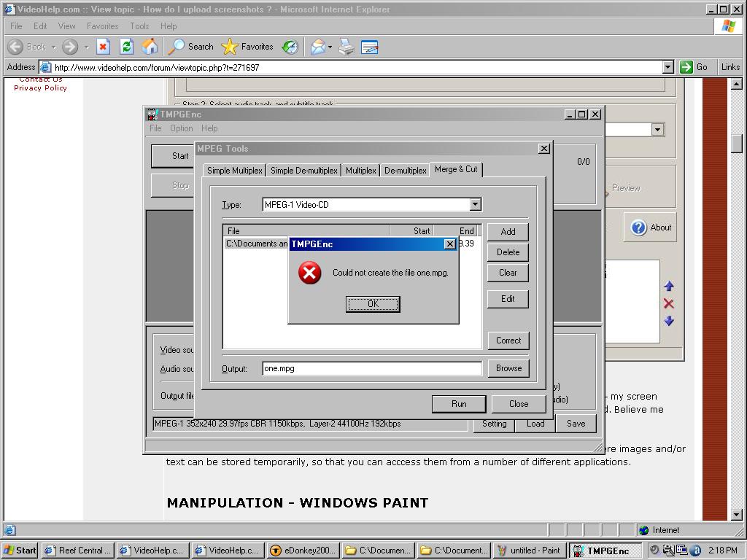Click the IE Forward arrow icon
The height and width of the screenshot is (560, 747).
click(x=70, y=47)
